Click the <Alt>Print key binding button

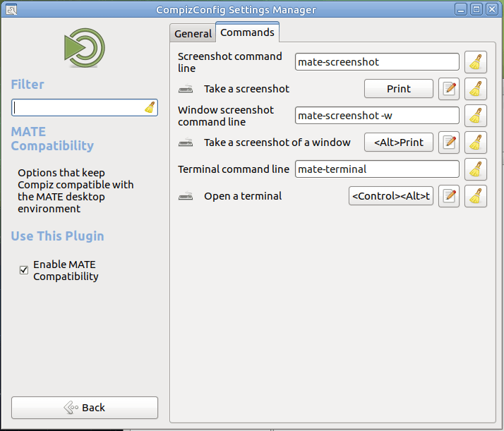pos(399,142)
